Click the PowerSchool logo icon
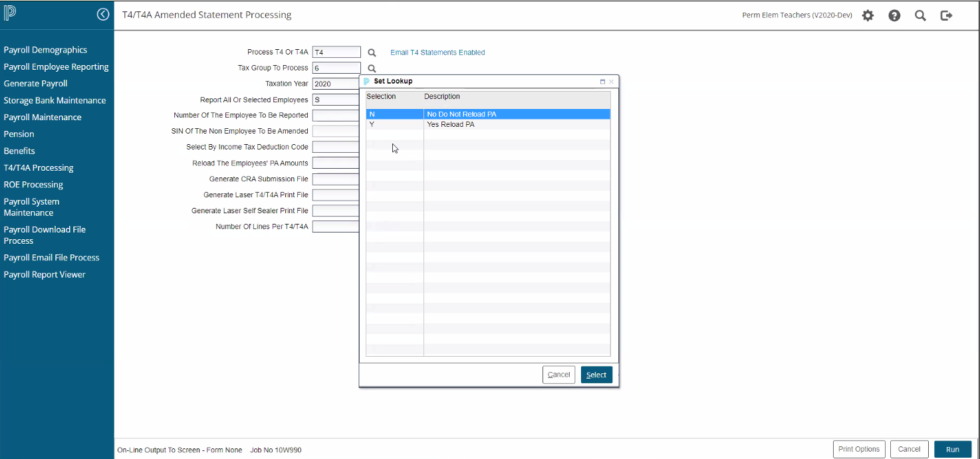Image resolution: width=980 pixels, height=459 pixels. pyautogui.click(x=10, y=14)
